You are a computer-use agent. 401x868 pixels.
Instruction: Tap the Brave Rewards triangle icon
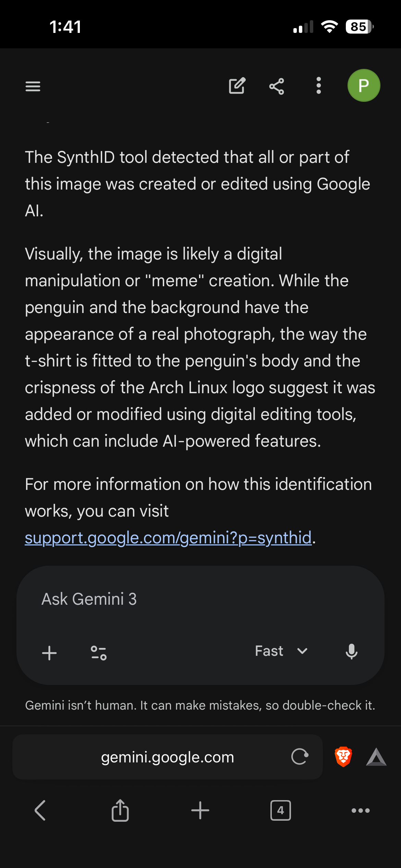point(376,757)
